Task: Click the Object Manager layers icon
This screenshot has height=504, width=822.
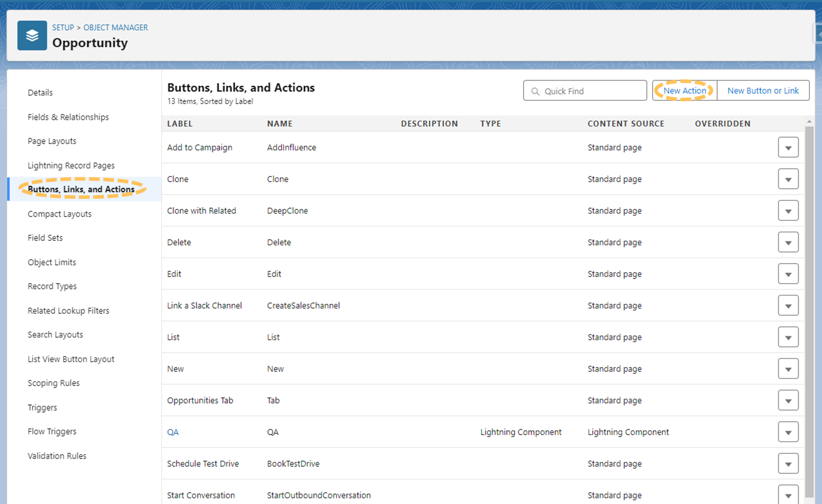Action: (x=32, y=35)
